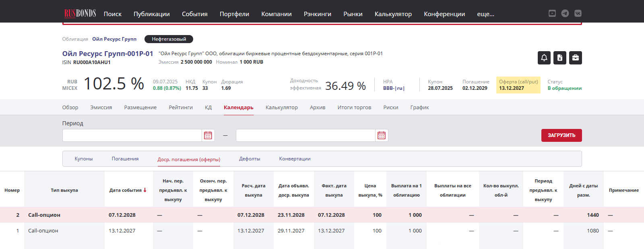Open Рынки menu item
Viewport: 644px width, 249px height.
tap(353, 14)
